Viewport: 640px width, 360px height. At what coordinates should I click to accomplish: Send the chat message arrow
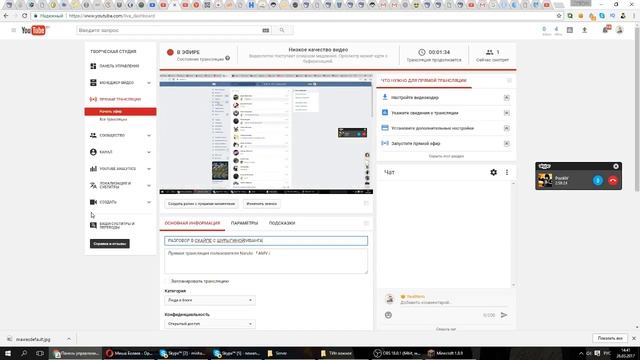click(x=504, y=315)
